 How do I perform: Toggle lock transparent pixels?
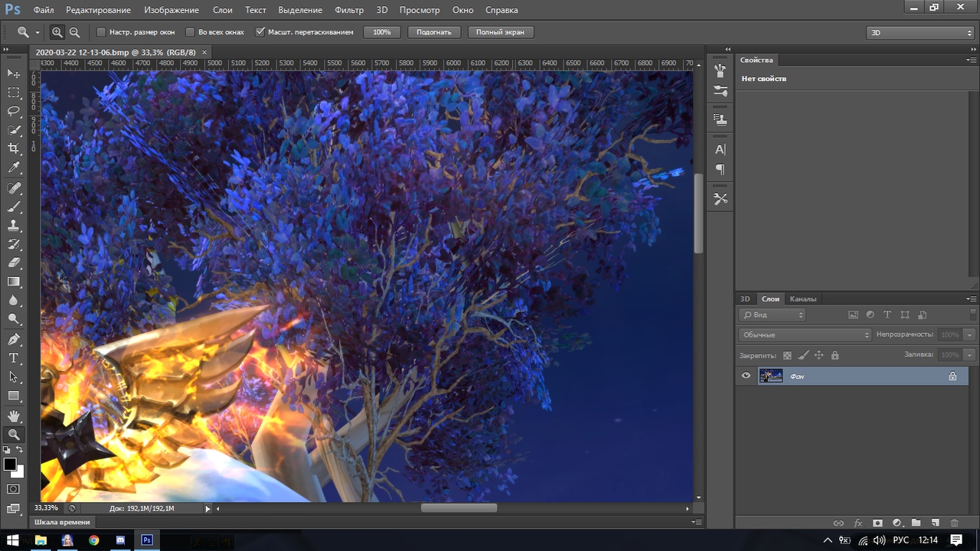pyautogui.click(x=787, y=355)
